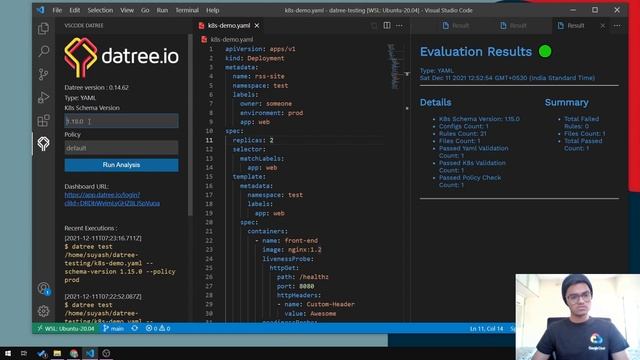
Task: Open the Windows Start button
Action: [x=8, y=353]
